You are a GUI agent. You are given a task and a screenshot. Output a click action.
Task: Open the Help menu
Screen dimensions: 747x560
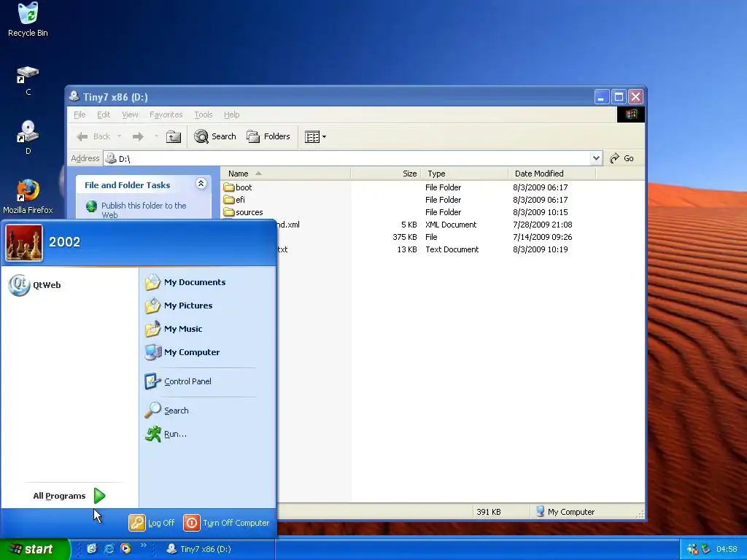pos(231,114)
